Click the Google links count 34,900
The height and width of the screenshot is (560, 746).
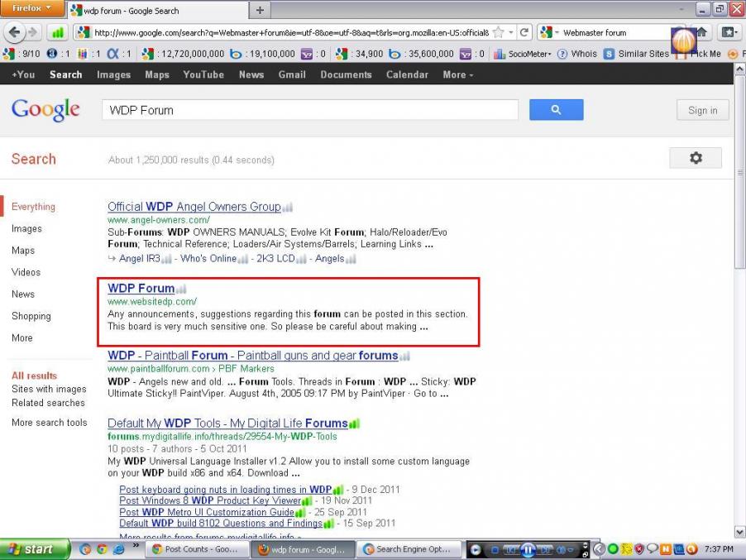pyautogui.click(x=359, y=54)
